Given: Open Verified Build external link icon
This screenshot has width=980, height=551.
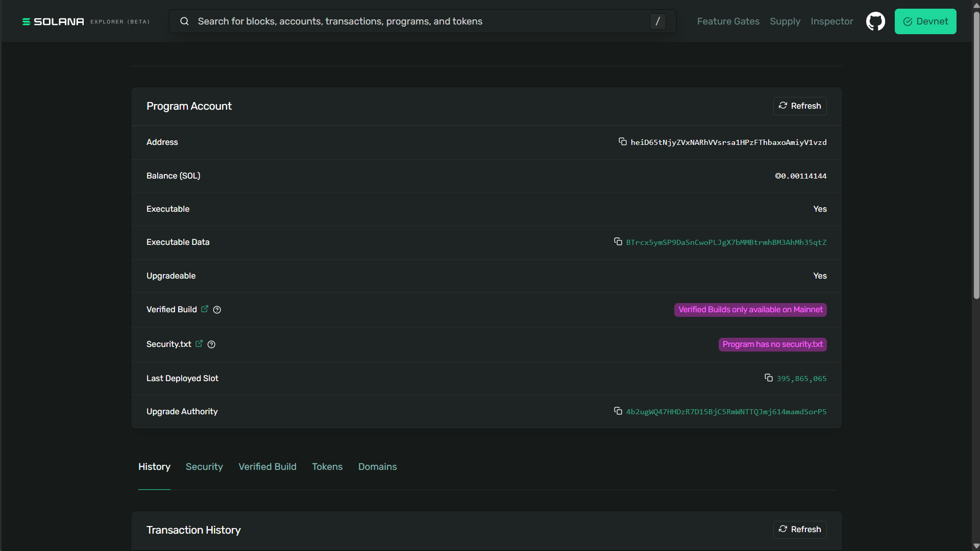Looking at the screenshot, I should point(205,309).
